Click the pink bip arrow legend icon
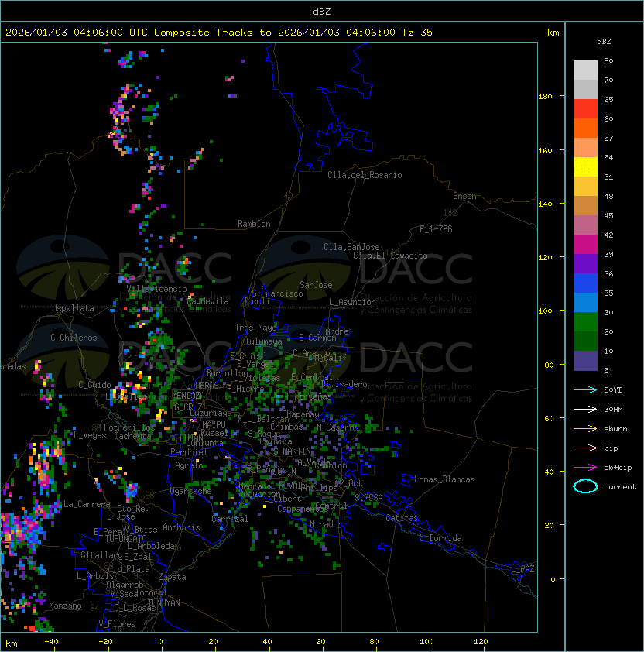The height and width of the screenshot is (652, 644). click(585, 448)
